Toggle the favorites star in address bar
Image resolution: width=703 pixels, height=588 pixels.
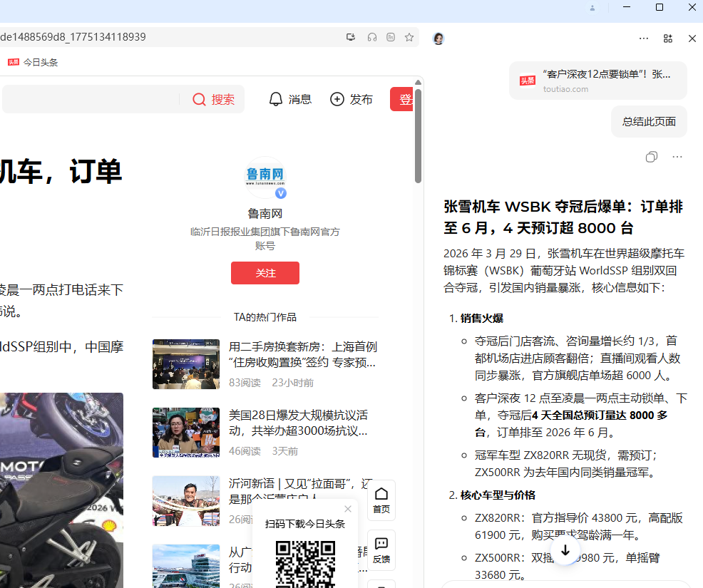(409, 37)
